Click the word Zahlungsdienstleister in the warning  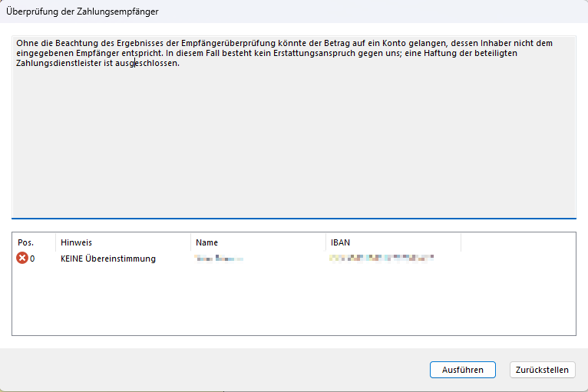click(58, 64)
